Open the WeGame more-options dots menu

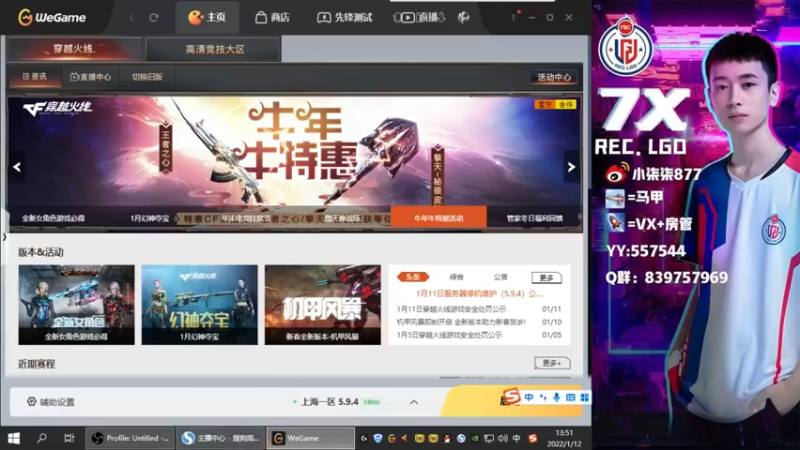point(513,17)
